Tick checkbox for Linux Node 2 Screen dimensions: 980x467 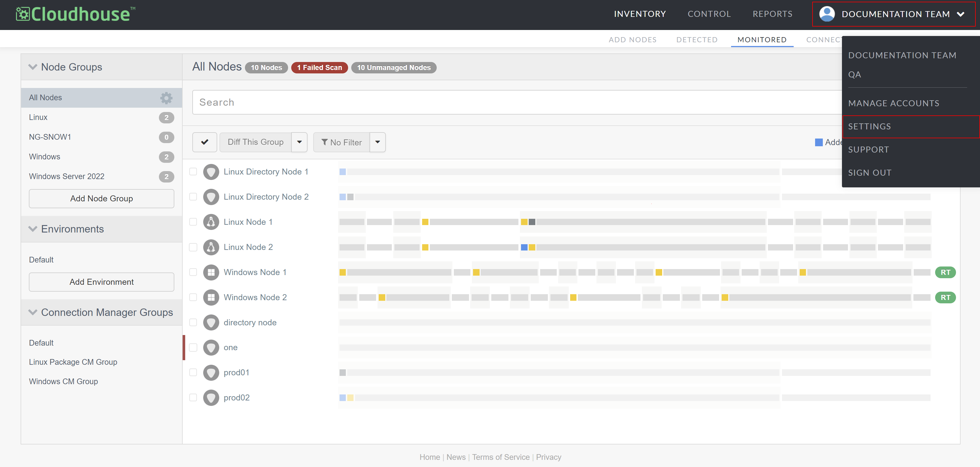(x=193, y=247)
